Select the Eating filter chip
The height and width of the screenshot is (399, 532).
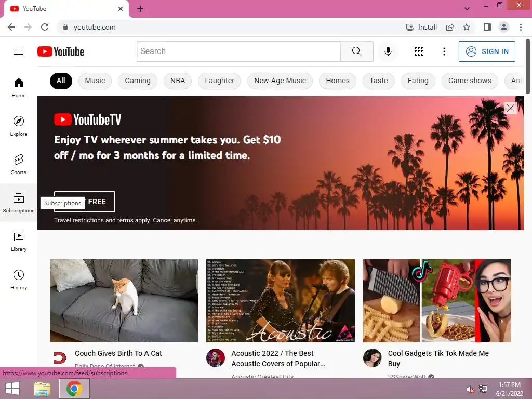tap(418, 81)
